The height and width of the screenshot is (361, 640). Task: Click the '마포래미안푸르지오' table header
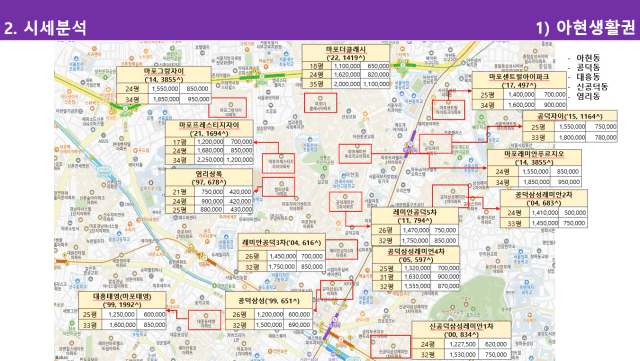(534, 158)
